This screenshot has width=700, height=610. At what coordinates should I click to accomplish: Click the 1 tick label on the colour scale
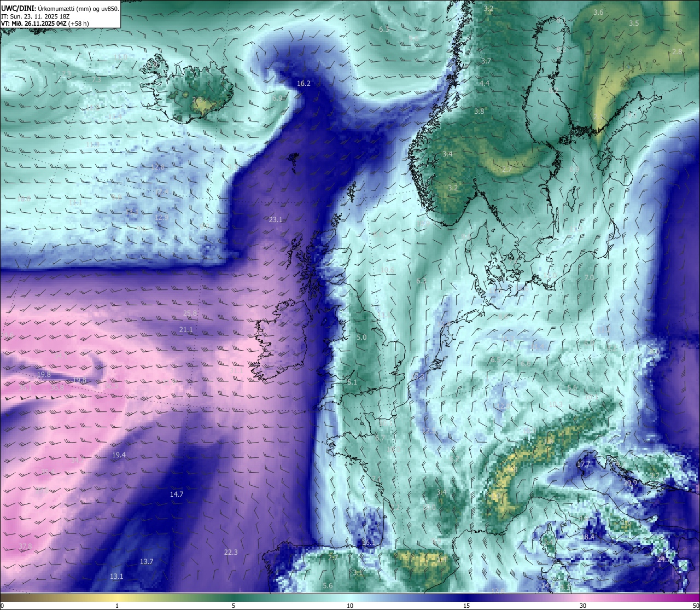[x=117, y=606]
